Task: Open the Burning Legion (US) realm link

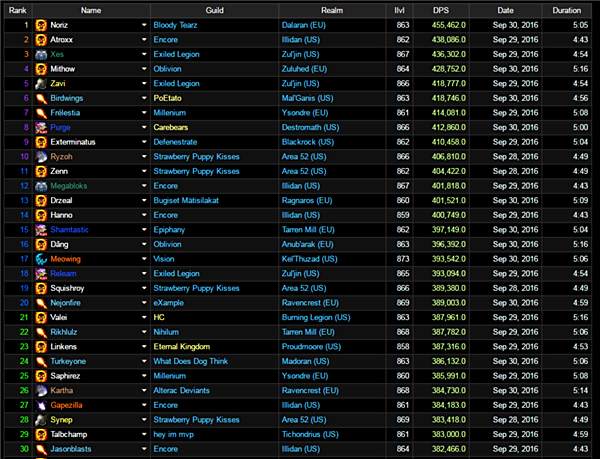Action: point(316,317)
